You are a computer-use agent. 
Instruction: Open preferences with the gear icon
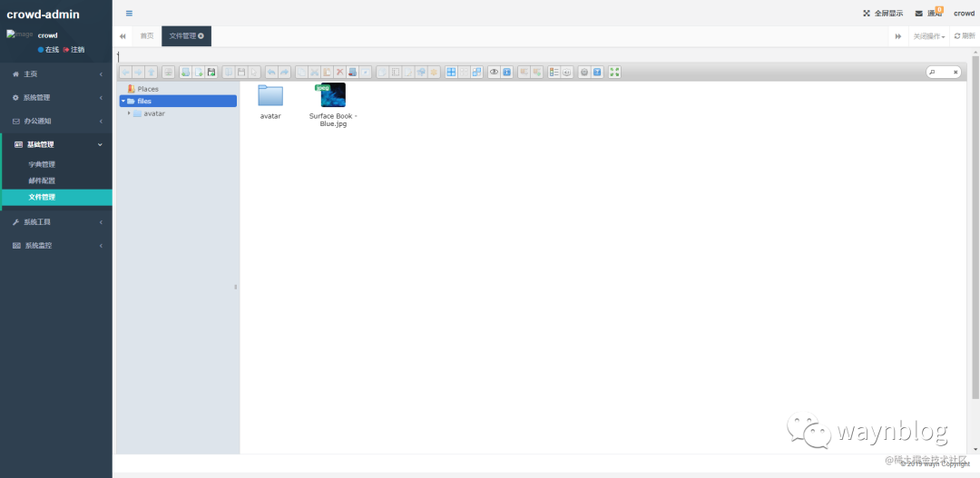click(x=584, y=72)
